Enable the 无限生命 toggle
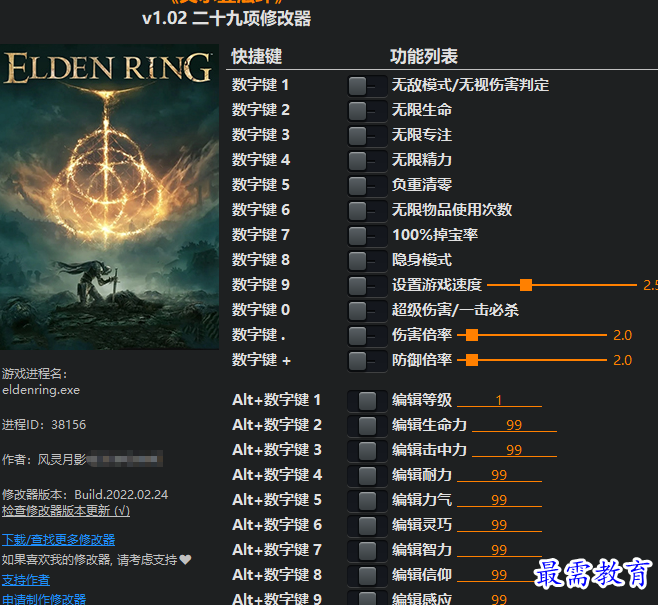Image resolution: width=658 pixels, height=605 pixels. (x=367, y=111)
